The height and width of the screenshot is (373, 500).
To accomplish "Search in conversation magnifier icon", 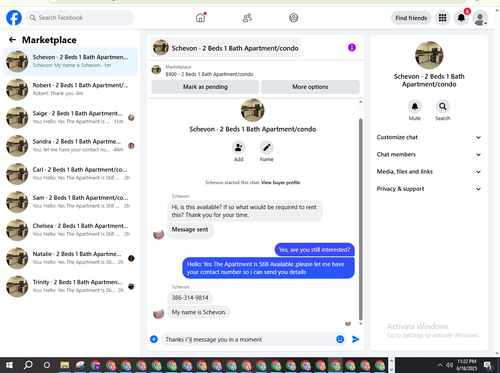I will [x=442, y=106].
